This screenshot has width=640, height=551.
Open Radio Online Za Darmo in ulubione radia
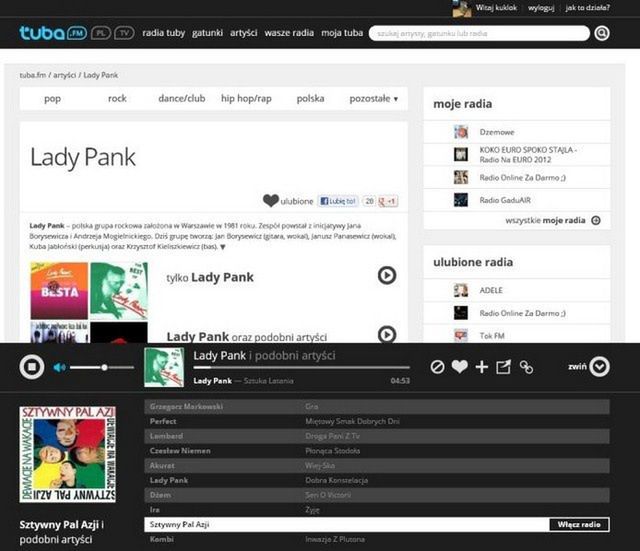(522, 313)
